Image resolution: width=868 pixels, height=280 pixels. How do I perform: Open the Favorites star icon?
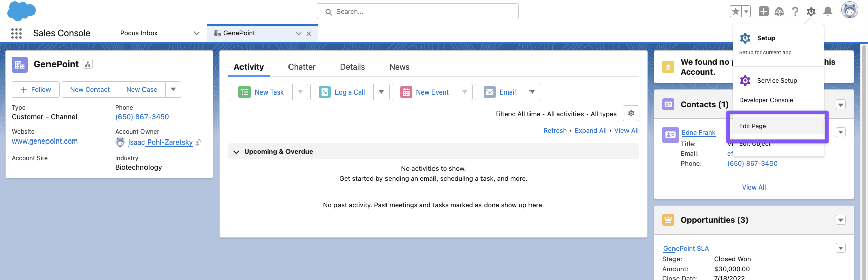736,11
